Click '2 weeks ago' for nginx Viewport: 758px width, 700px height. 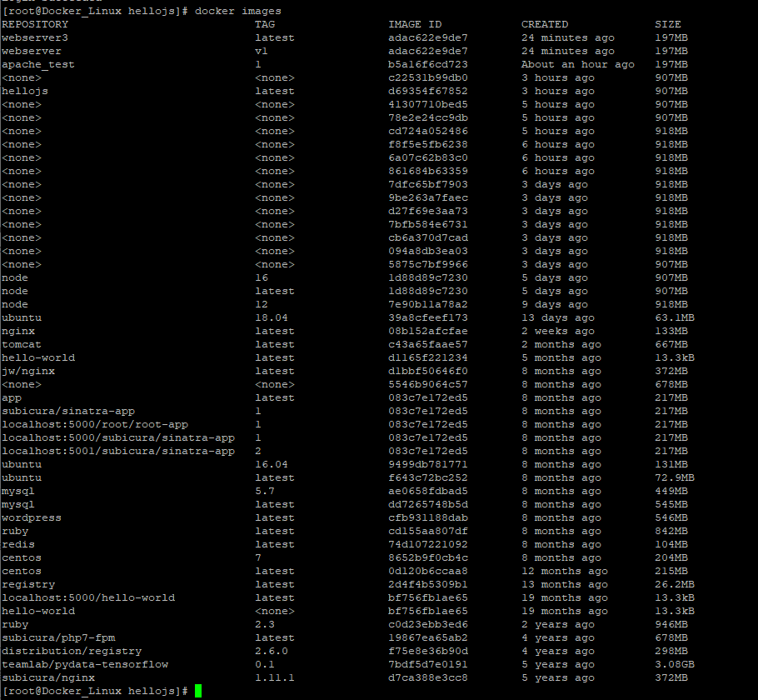(x=558, y=331)
